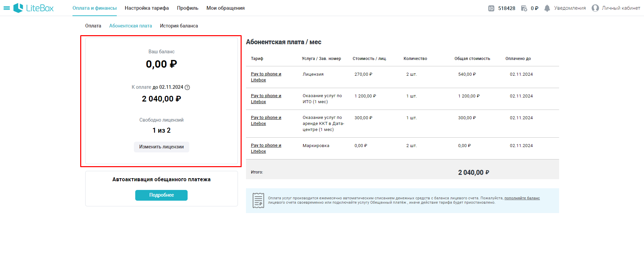This screenshot has height=269, width=644.
Task: Click the help question mark icon
Action: [x=187, y=87]
